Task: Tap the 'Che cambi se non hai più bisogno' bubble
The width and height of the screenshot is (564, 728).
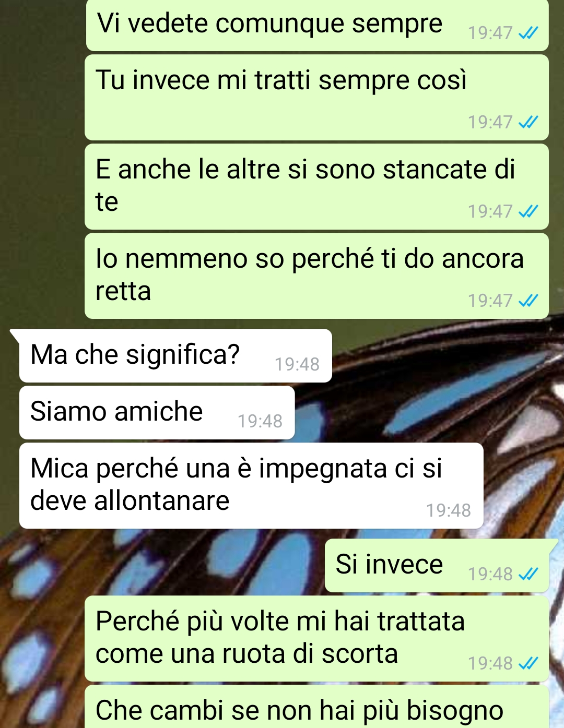Action: click(x=317, y=707)
